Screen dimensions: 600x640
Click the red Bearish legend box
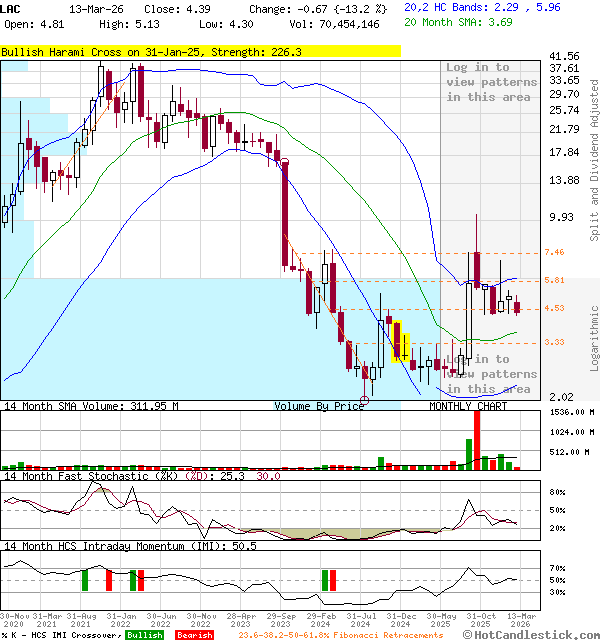coord(195,635)
